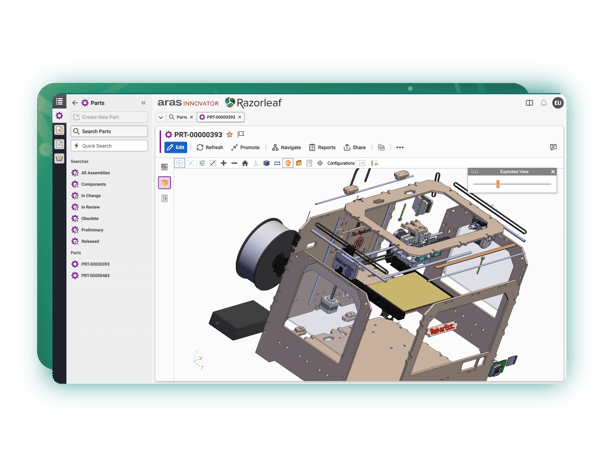This screenshot has height=464, width=600.
Task: Collapse the Parts navigation panel
Action: click(143, 103)
